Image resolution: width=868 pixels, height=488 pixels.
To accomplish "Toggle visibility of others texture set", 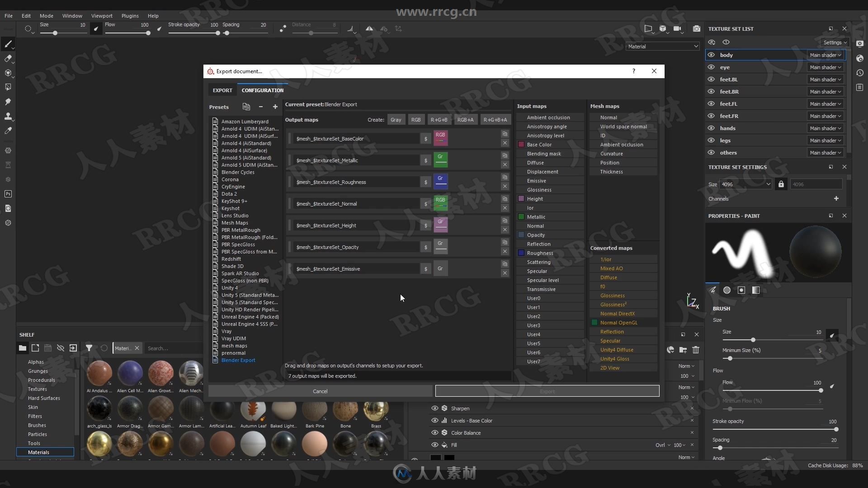I will pos(711,152).
